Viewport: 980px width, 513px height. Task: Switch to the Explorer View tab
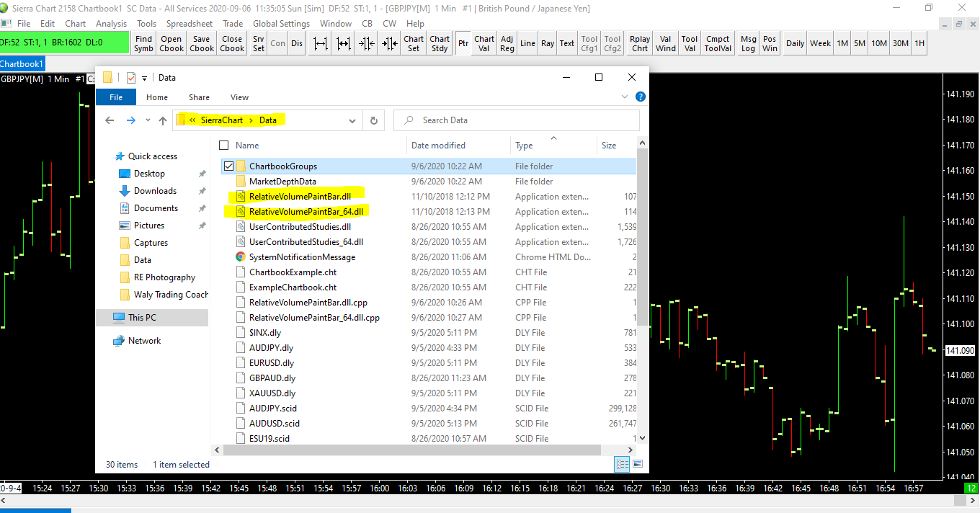239,97
